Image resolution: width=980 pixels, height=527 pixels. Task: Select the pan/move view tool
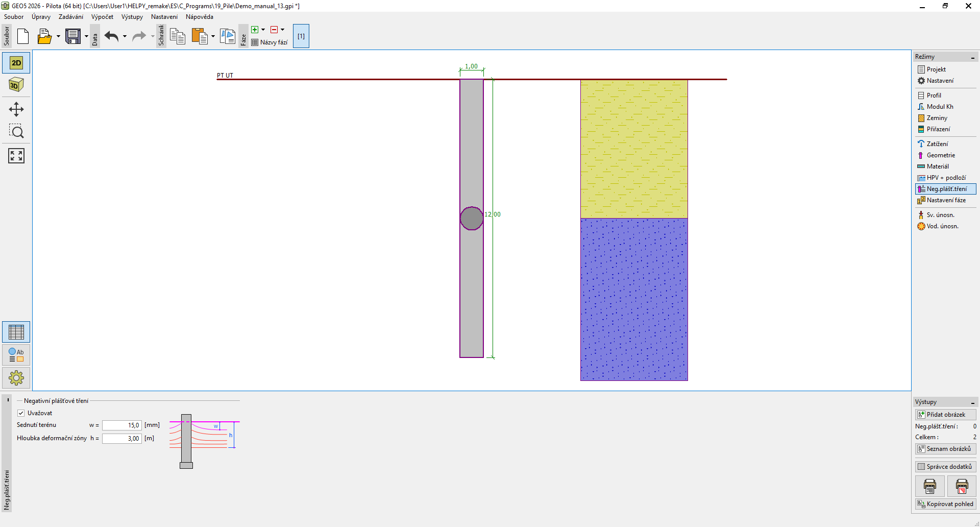tap(16, 109)
